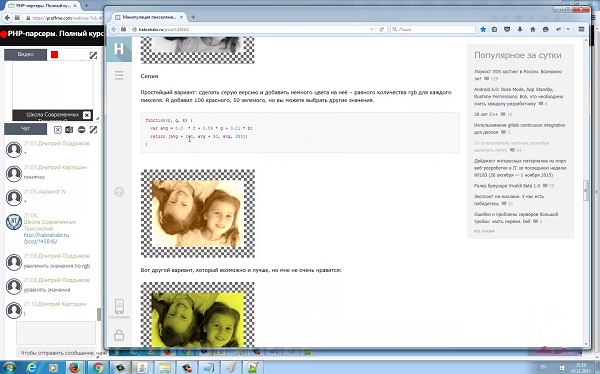Click Дмитрий Поддьяков's 21:08 chat message
This screenshot has height=374, width=600.
(x=57, y=266)
